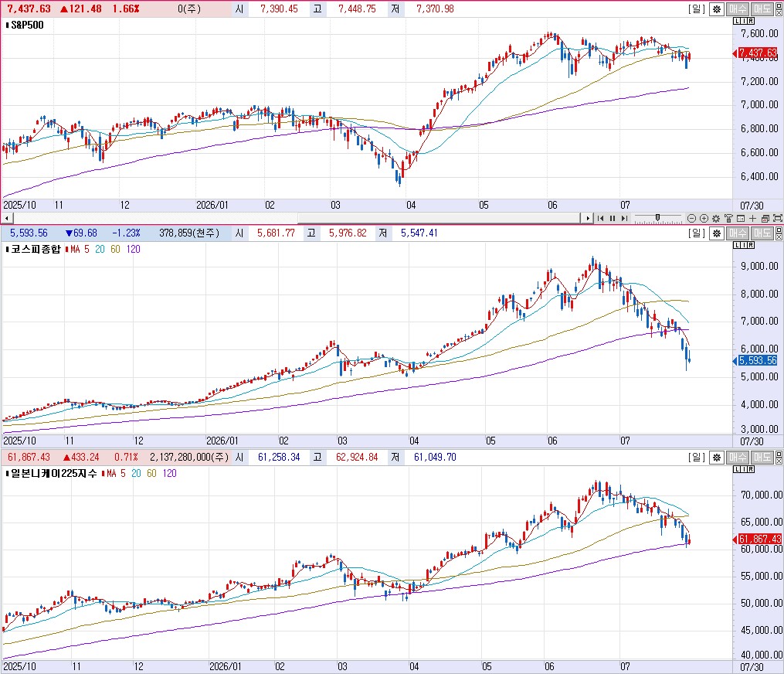
Task: Open settings gear in KOSPI chart header
Action: (x=717, y=233)
